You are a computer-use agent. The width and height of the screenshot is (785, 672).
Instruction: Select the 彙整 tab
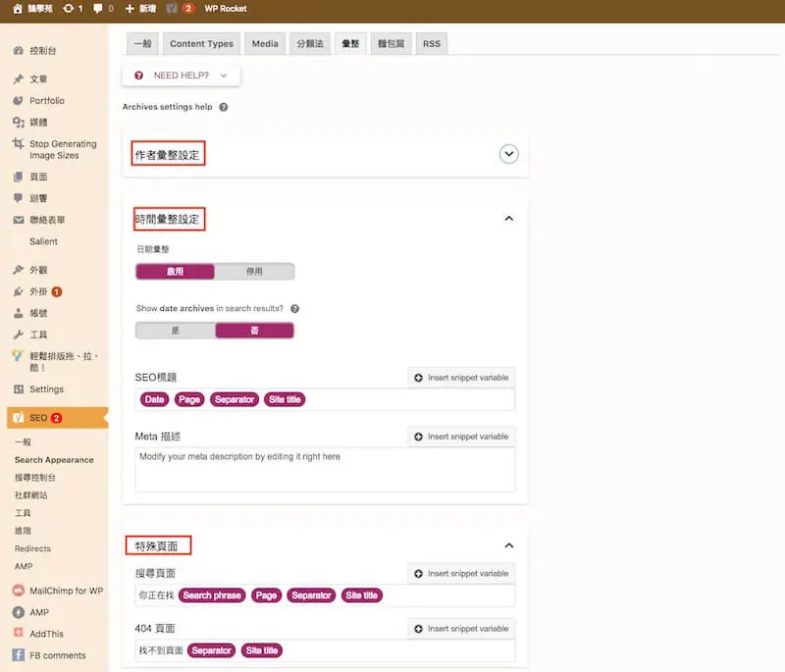(350, 43)
